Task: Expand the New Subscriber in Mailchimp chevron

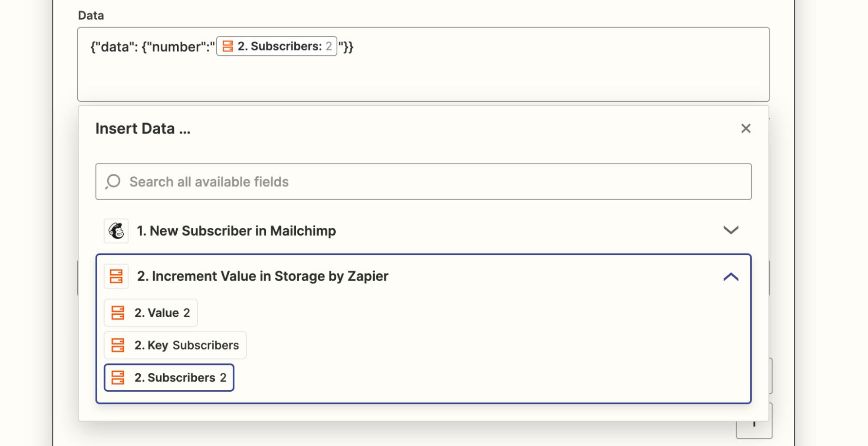Action: [x=731, y=230]
